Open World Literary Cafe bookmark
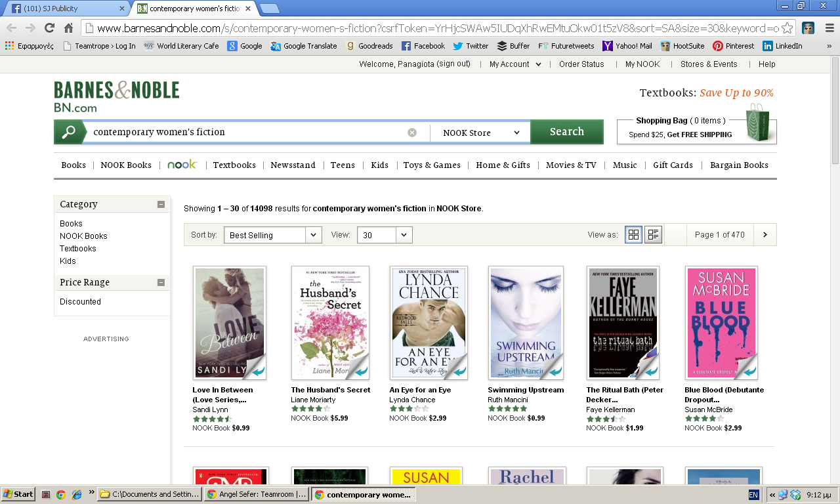The height and width of the screenshot is (504, 840). (181, 46)
